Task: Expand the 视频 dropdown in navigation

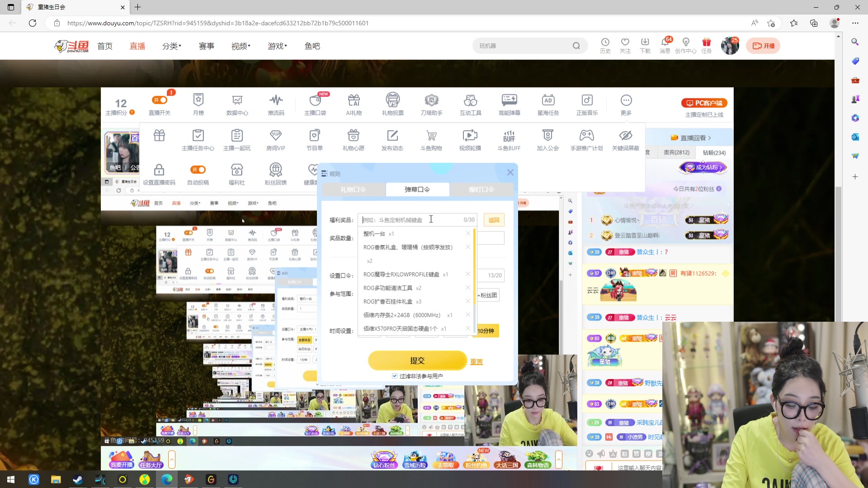Action: (x=241, y=46)
